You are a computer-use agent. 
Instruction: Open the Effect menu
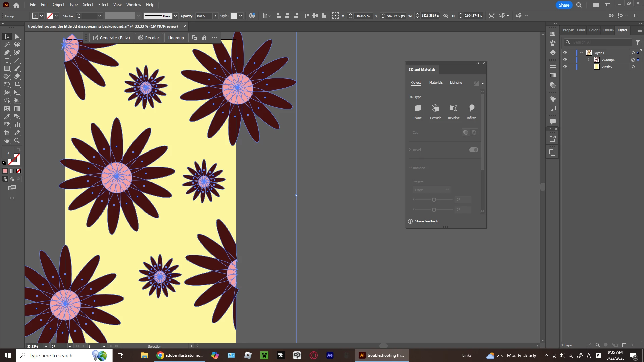coord(103,5)
